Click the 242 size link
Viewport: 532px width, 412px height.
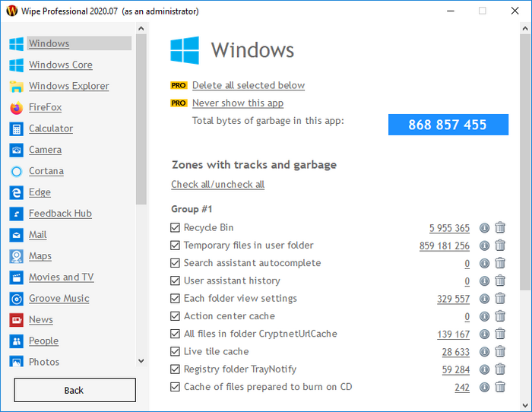point(462,387)
